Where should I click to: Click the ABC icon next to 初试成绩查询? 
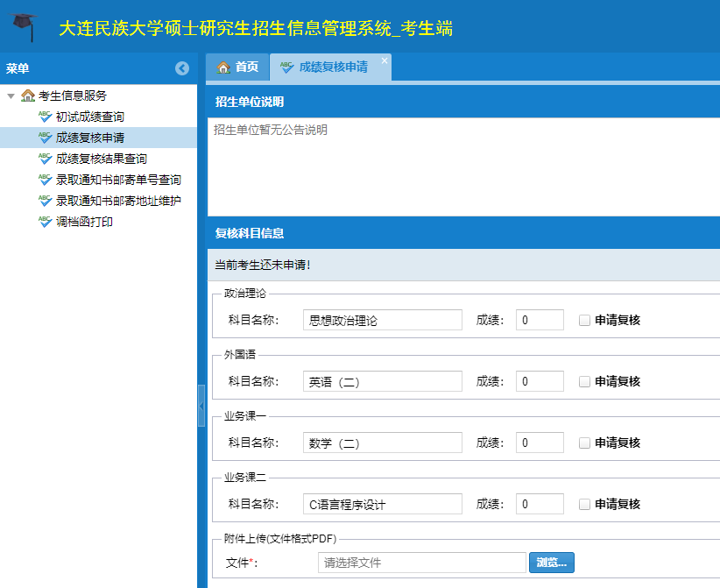click(46, 117)
